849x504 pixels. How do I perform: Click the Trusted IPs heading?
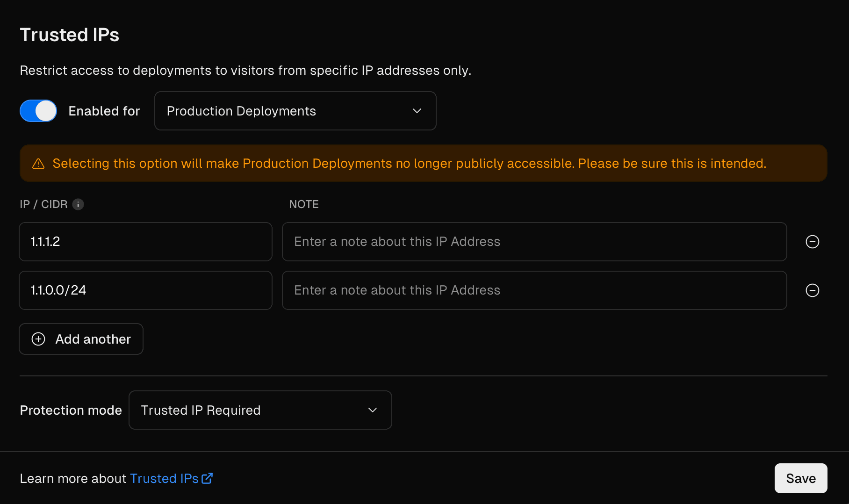pos(69,34)
